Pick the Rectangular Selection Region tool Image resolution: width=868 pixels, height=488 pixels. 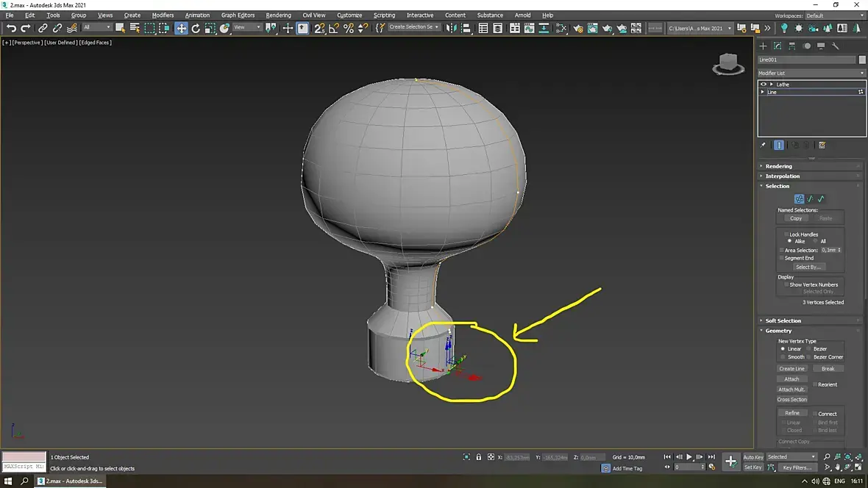[x=149, y=28]
